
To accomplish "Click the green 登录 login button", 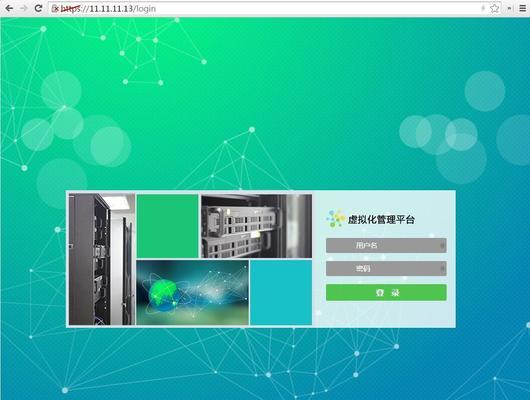I will click(x=386, y=292).
